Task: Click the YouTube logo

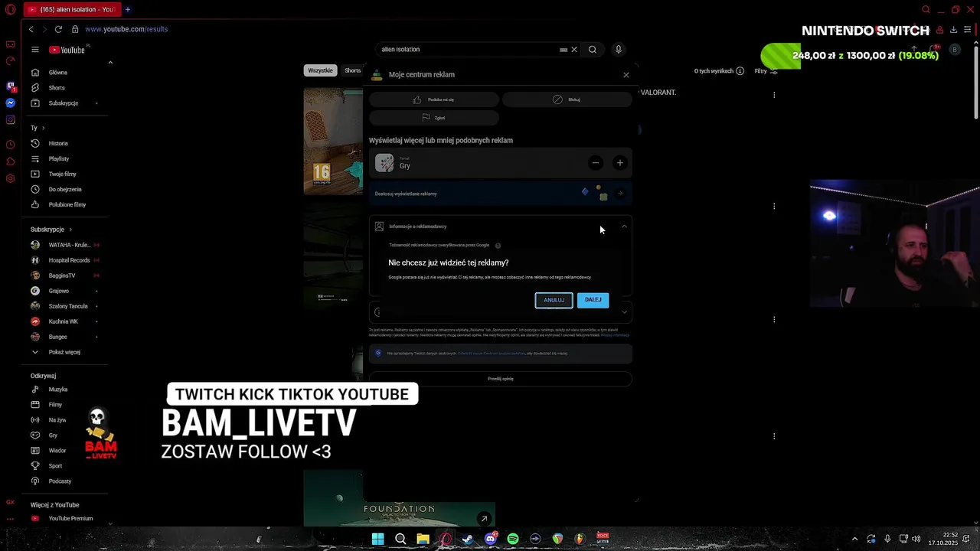Action: [x=67, y=50]
